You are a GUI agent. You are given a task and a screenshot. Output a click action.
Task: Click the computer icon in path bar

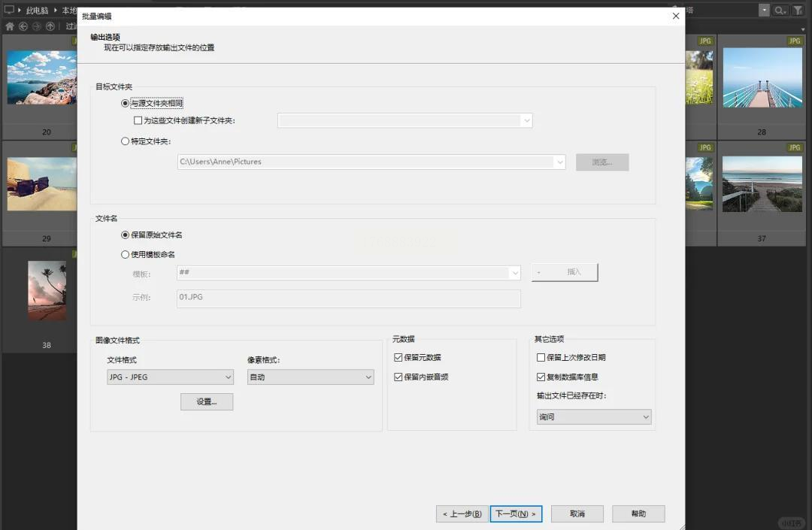(x=9, y=10)
